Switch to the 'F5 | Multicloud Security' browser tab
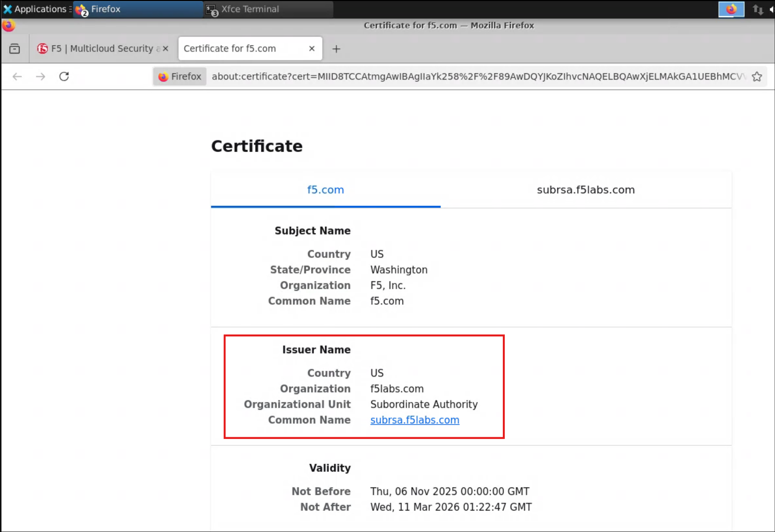 [x=103, y=48]
